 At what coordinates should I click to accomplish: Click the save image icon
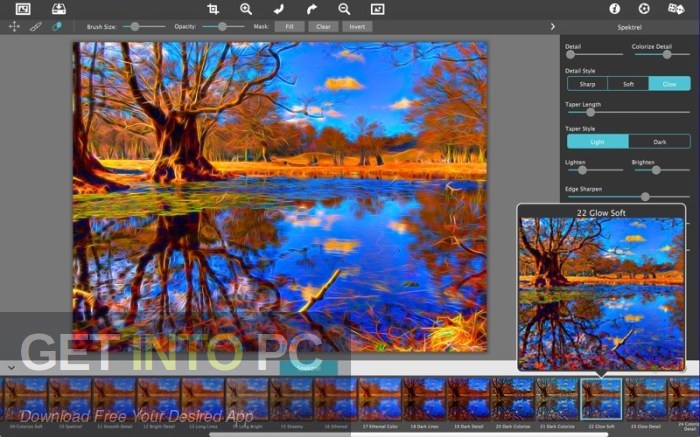(x=58, y=8)
